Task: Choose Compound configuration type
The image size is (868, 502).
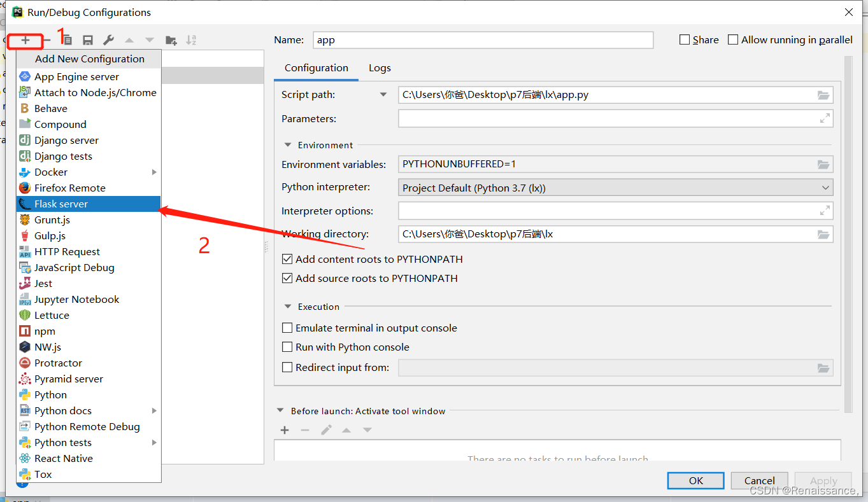Action: click(89, 124)
